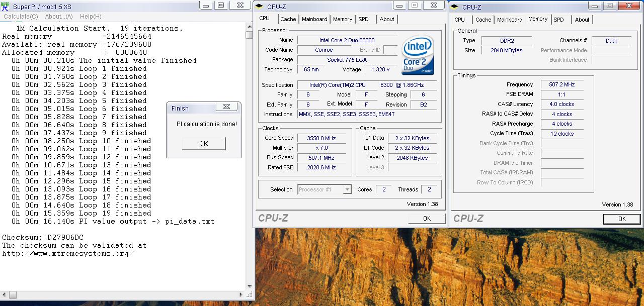The width and height of the screenshot is (644, 306).
Task: Click the xtremesystems.org URL text in Super PI
Action: tap(68, 253)
